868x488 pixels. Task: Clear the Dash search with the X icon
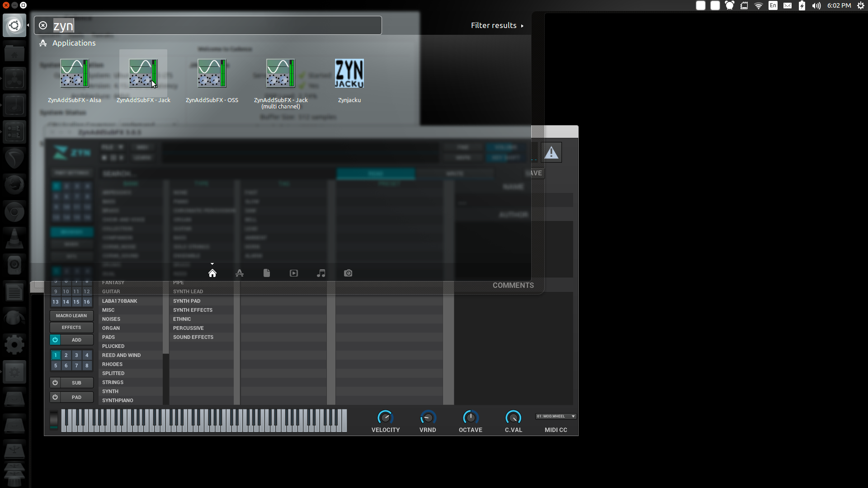43,25
